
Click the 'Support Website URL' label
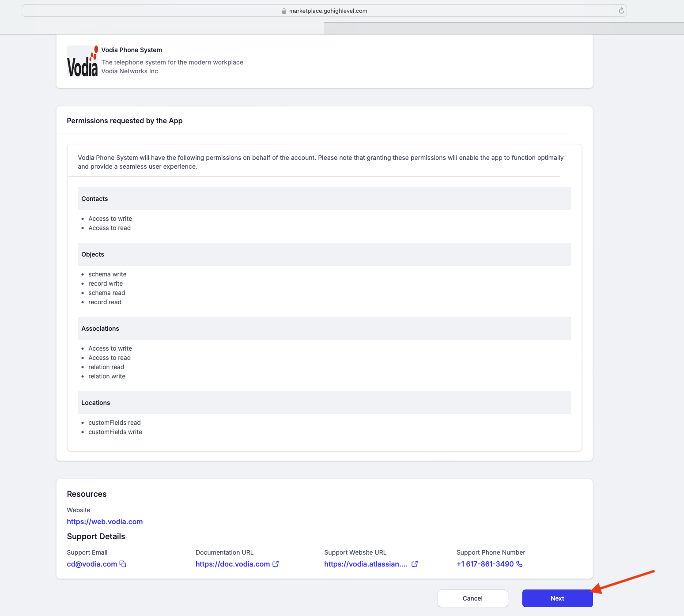pyautogui.click(x=355, y=552)
